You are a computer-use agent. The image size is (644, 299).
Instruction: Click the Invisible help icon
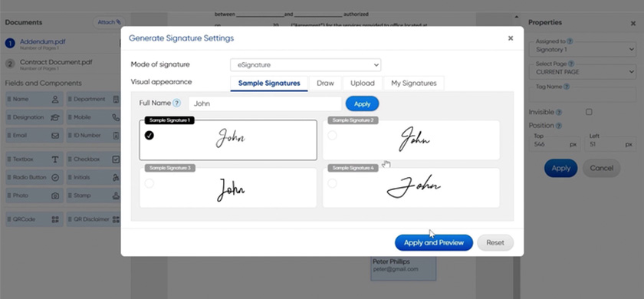(559, 112)
